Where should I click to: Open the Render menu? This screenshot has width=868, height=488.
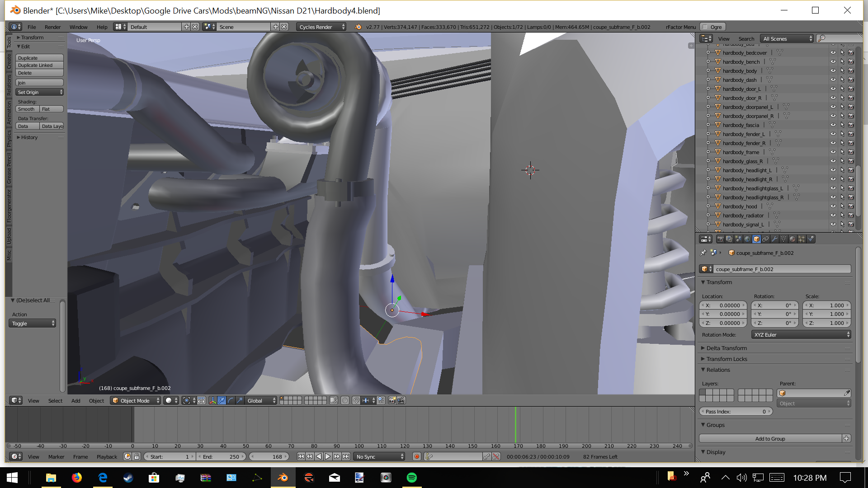pos(52,27)
